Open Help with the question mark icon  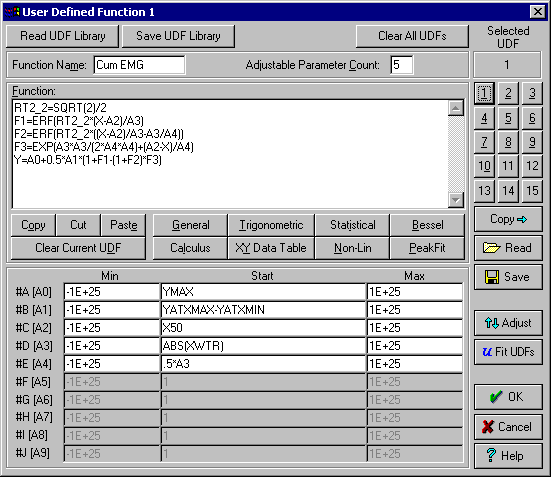pyautogui.click(x=508, y=456)
